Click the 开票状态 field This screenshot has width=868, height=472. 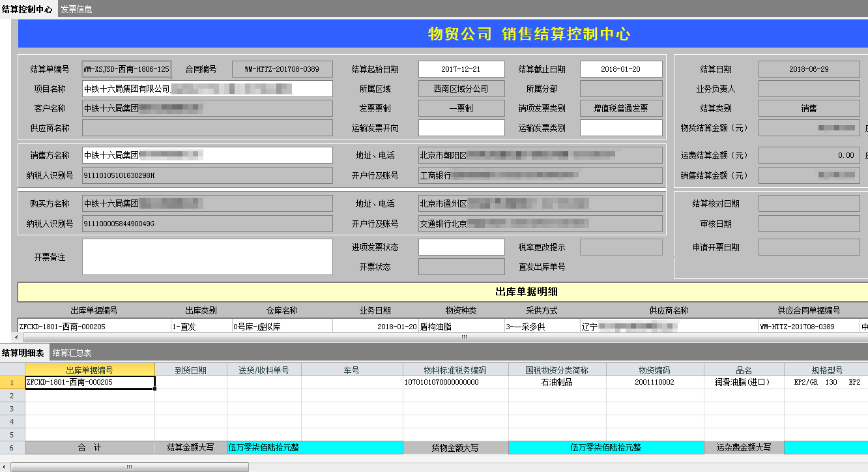click(461, 267)
